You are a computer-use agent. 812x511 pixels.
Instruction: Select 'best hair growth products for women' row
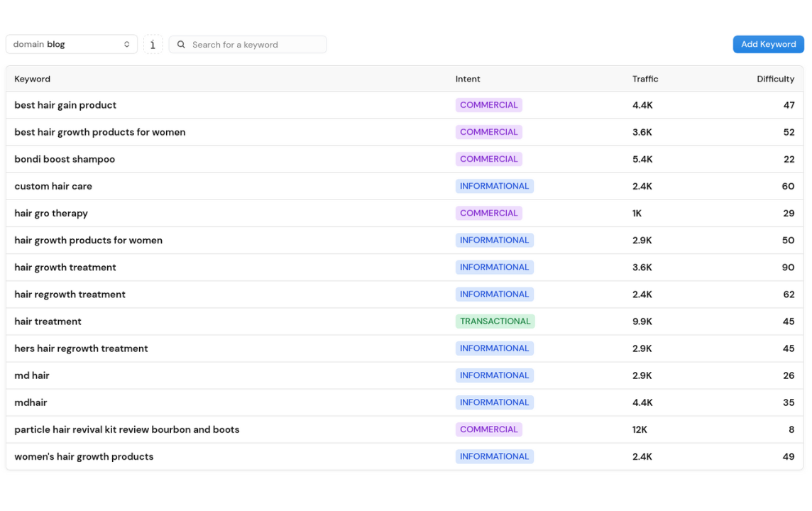(x=405, y=132)
